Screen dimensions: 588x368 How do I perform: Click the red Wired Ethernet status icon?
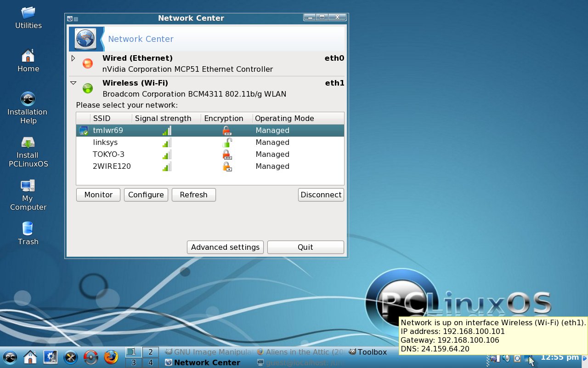click(87, 63)
